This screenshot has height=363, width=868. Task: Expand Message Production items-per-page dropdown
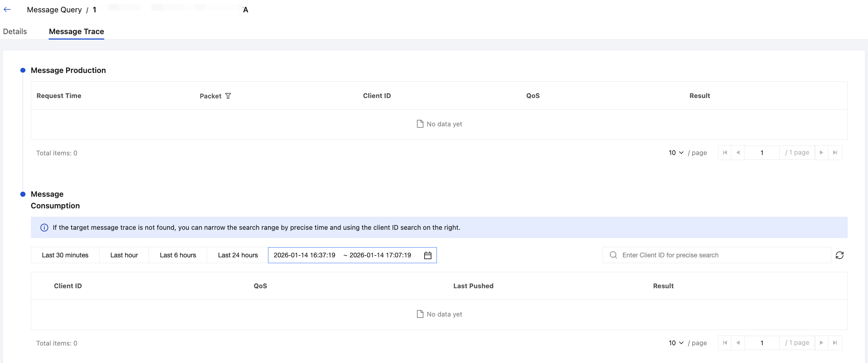click(676, 153)
